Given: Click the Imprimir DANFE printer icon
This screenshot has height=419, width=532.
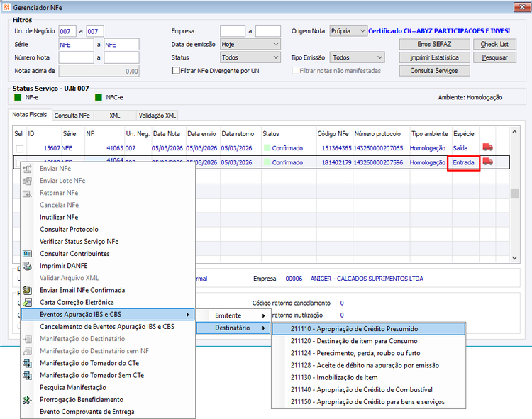Looking at the screenshot, I should click(27, 266).
